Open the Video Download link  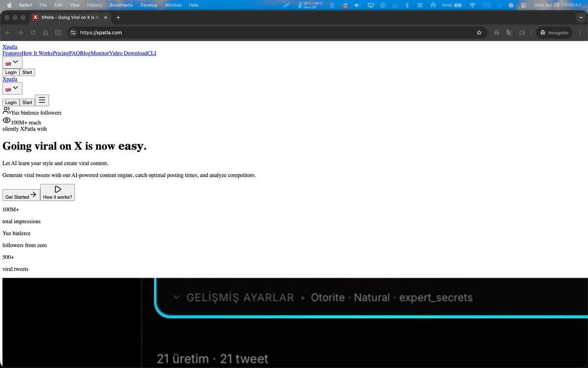(128, 53)
